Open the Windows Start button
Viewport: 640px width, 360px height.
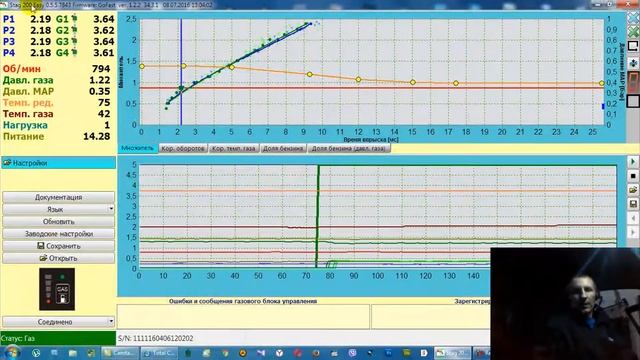click(x=11, y=353)
